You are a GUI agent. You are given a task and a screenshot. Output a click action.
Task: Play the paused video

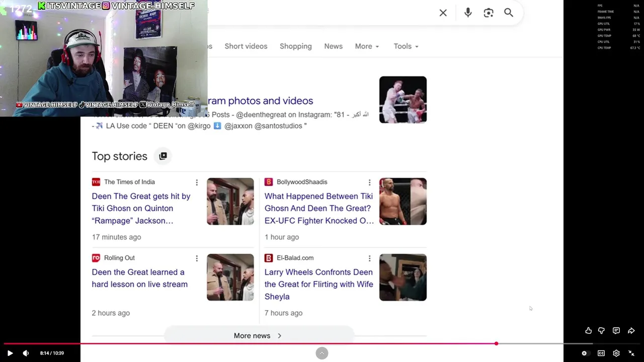(x=10, y=353)
